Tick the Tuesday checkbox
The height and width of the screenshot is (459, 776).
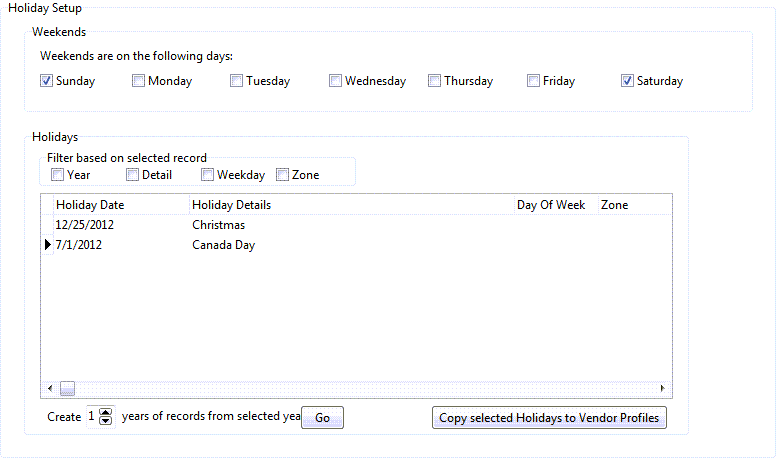coord(236,81)
